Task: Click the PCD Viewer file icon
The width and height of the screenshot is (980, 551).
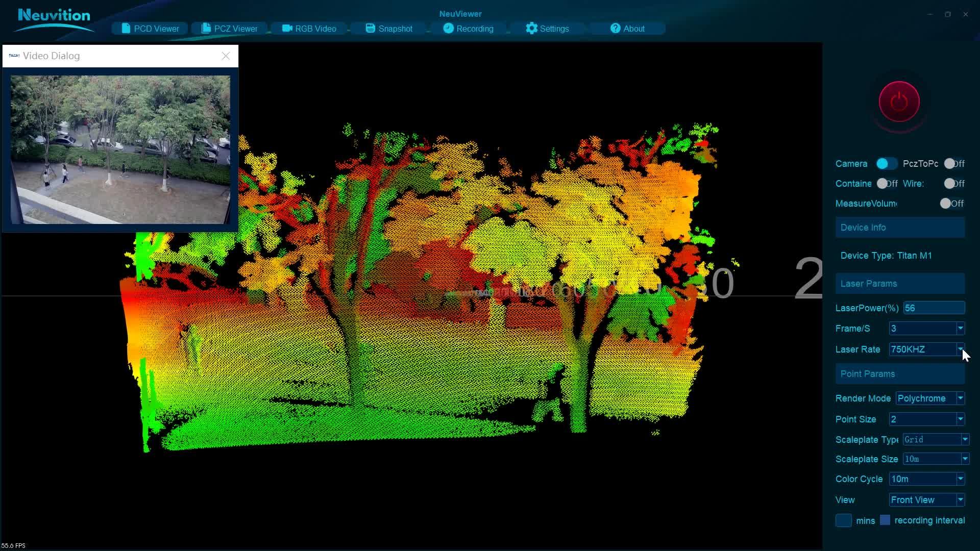Action: (126, 29)
